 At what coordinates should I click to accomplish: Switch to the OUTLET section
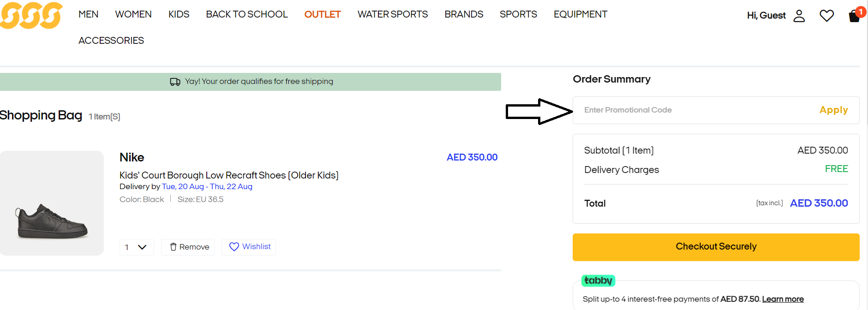323,14
